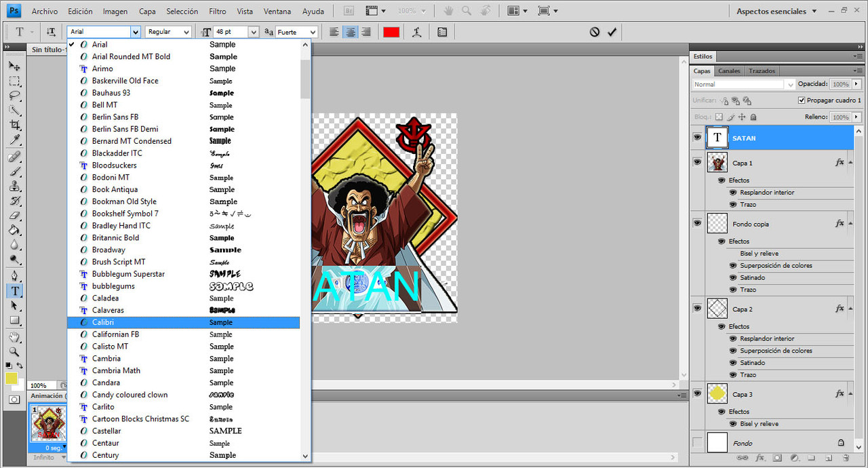Viewport: 868px width, 468px height.
Task: Select animation frame 1 thumbnail
Action: (47, 423)
